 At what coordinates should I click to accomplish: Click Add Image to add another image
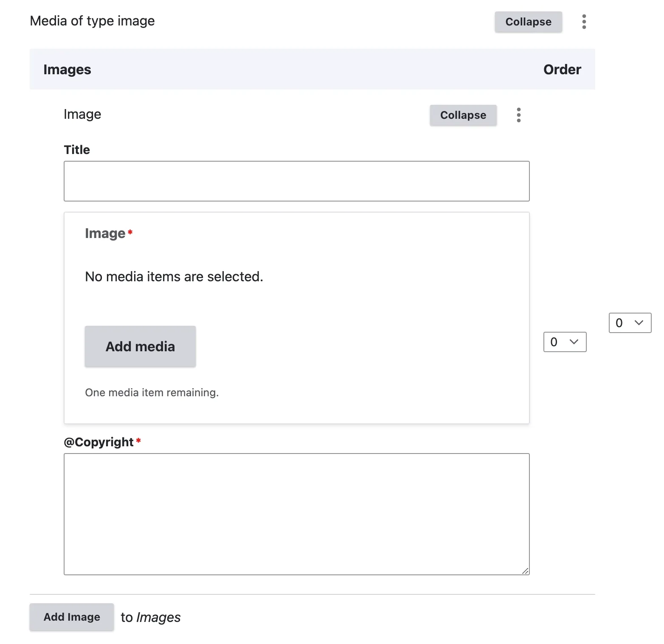coord(72,617)
